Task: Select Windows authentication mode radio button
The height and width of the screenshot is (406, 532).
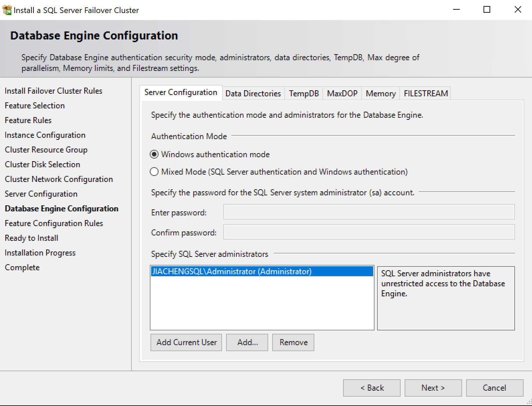Action: [x=154, y=155]
